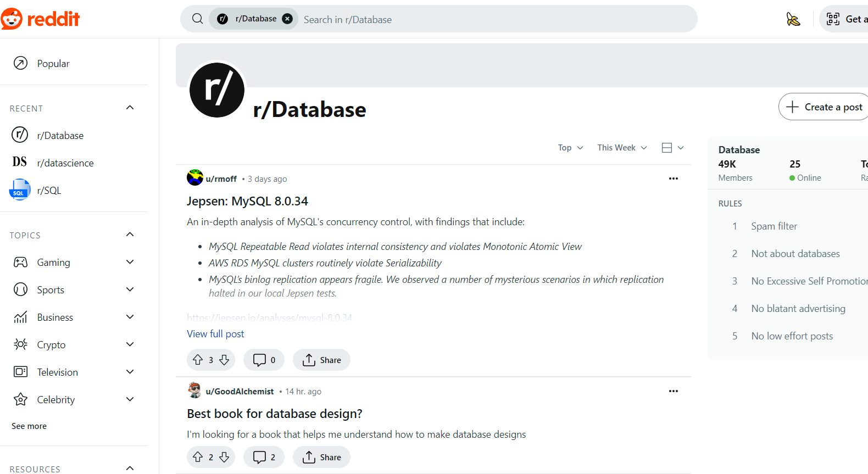868x474 pixels.
Task: Open the Jepsen: MySQL 8.0.34 post title
Action: point(247,201)
